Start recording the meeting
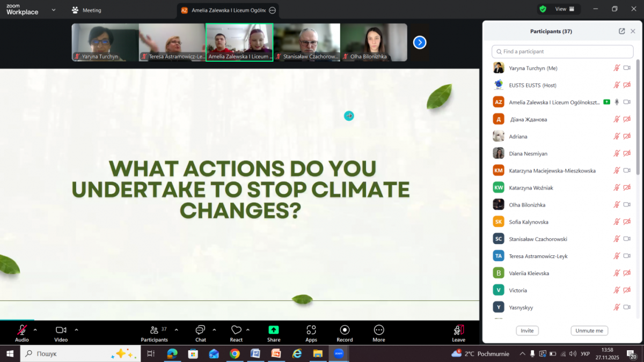The height and width of the screenshot is (362, 644). [345, 333]
